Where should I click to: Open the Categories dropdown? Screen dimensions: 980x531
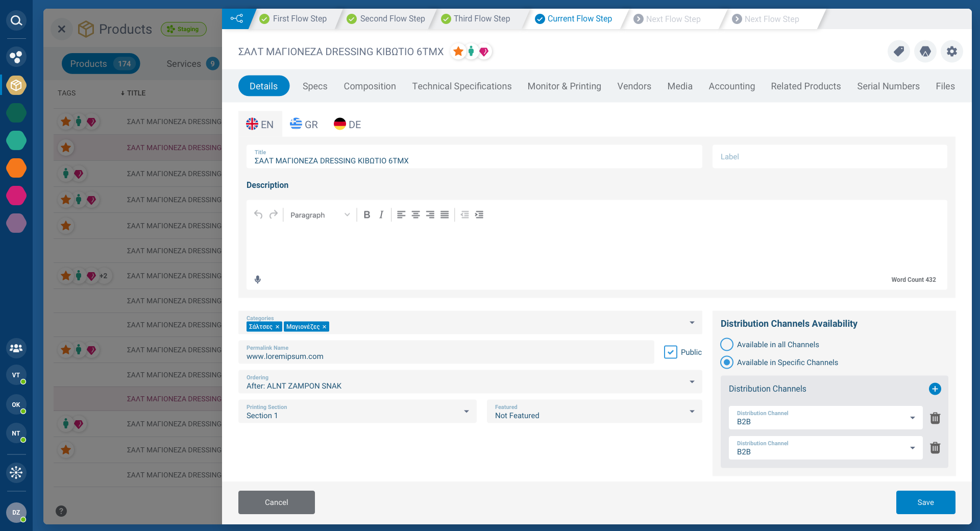click(692, 323)
